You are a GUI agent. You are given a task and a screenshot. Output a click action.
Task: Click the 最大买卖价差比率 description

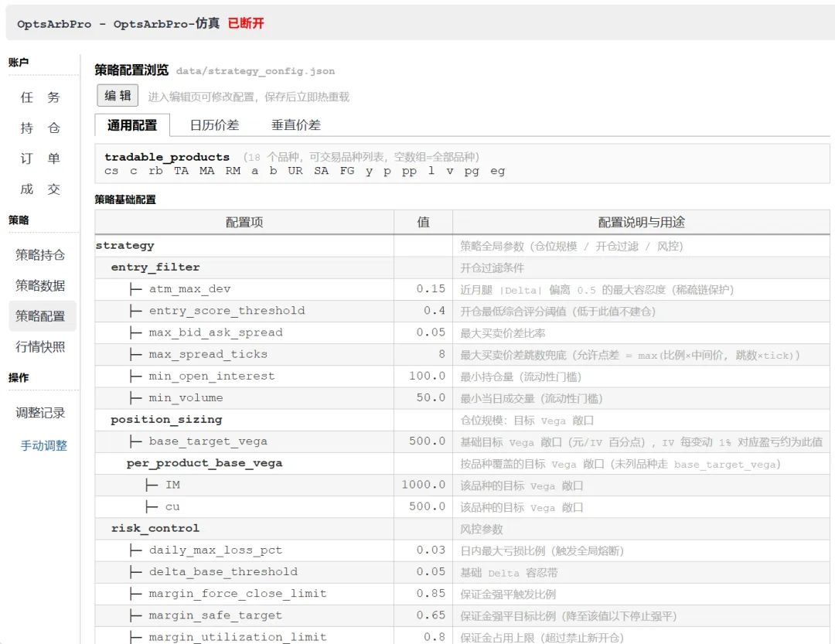(503, 333)
